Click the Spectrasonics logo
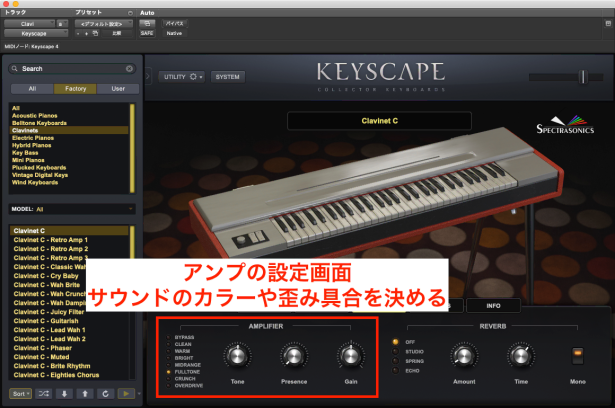 pos(565,125)
